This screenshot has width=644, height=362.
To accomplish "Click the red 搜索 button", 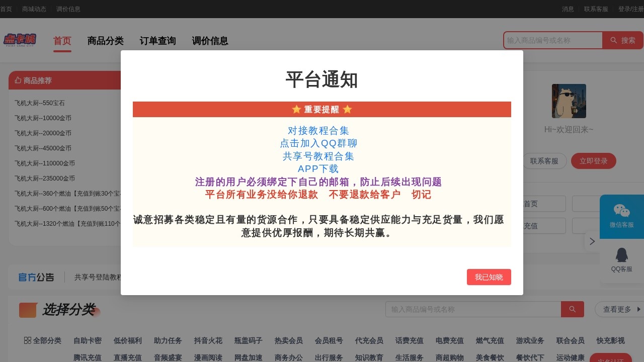I will click(x=623, y=40).
